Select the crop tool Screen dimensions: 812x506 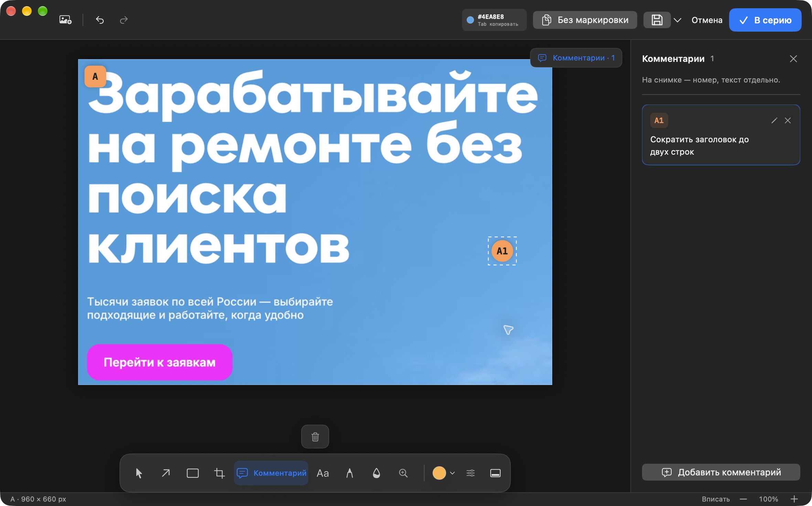pyautogui.click(x=219, y=473)
